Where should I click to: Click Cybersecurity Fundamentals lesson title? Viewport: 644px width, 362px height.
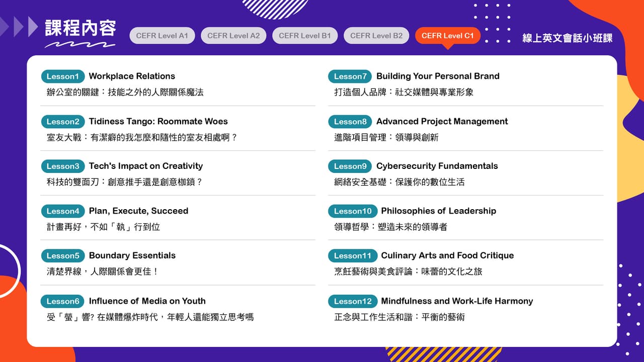click(437, 166)
